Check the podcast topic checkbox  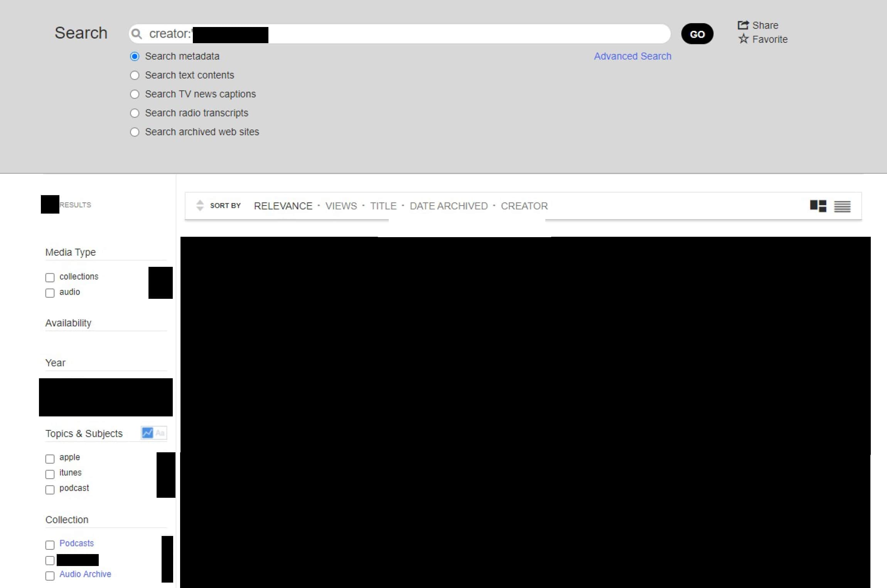click(50, 489)
